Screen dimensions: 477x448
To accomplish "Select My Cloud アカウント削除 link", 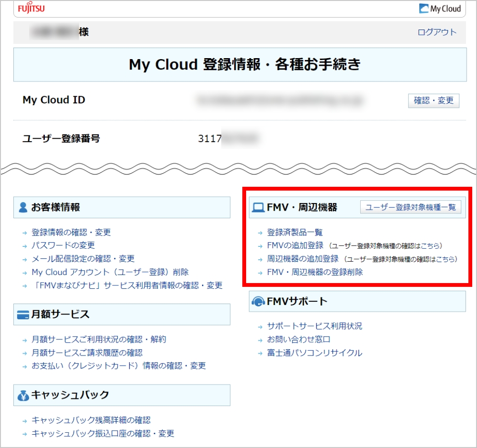I will [x=110, y=272].
